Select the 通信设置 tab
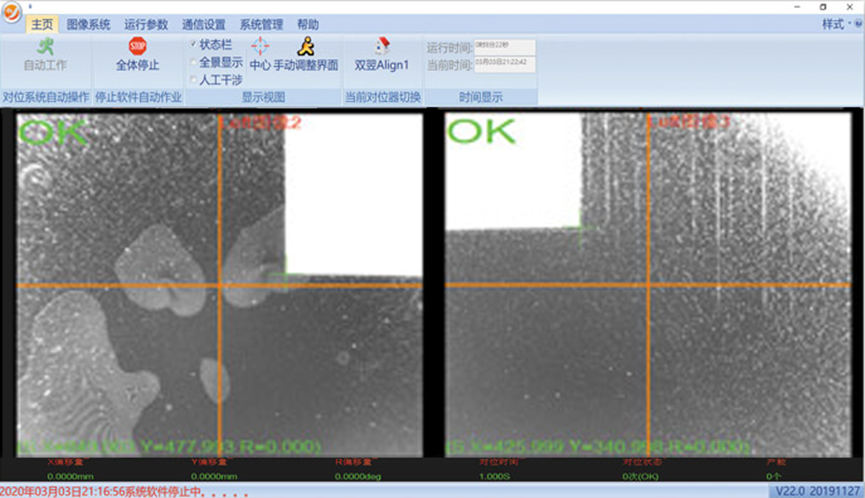The width and height of the screenshot is (865, 498). click(203, 24)
